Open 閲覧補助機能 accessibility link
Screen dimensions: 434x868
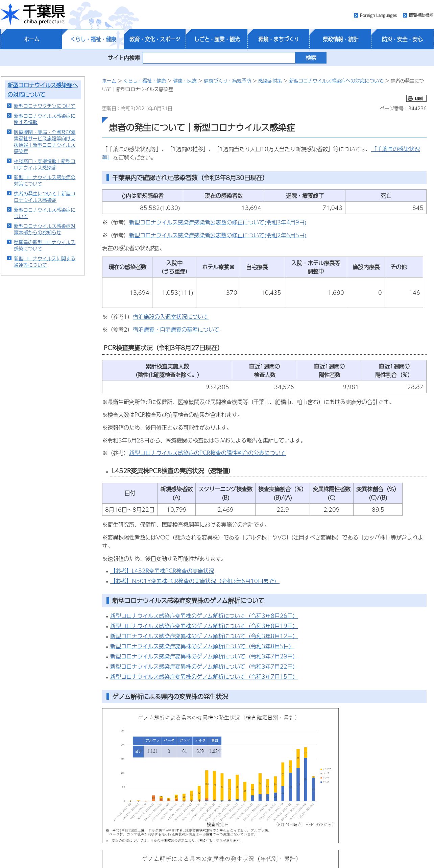coord(421,15)
